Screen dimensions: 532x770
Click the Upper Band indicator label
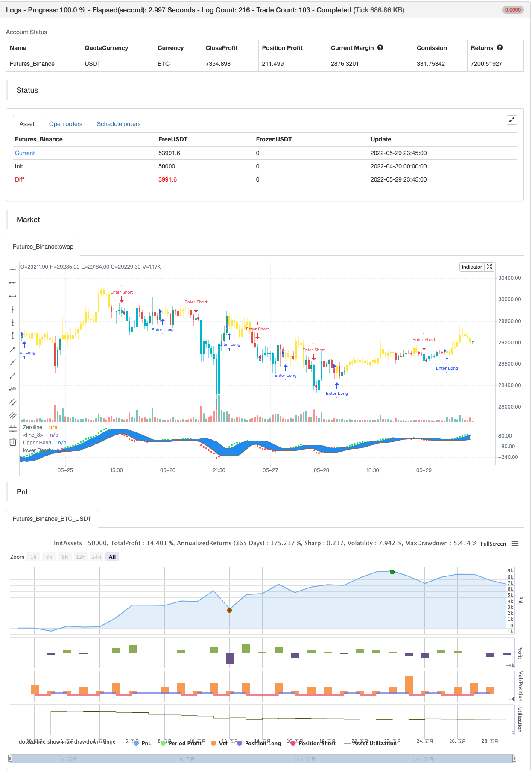tap(37, 443)
